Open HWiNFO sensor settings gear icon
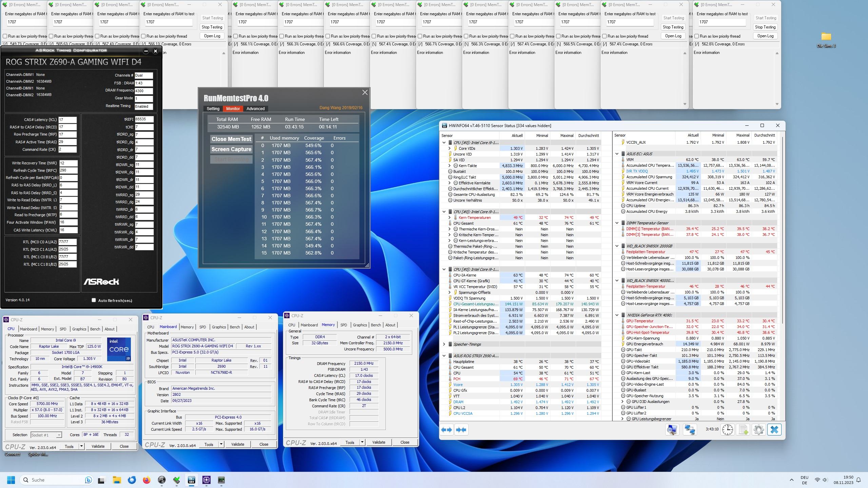The width and height of the screenshot is (868, 488). [x=758, y=430]
